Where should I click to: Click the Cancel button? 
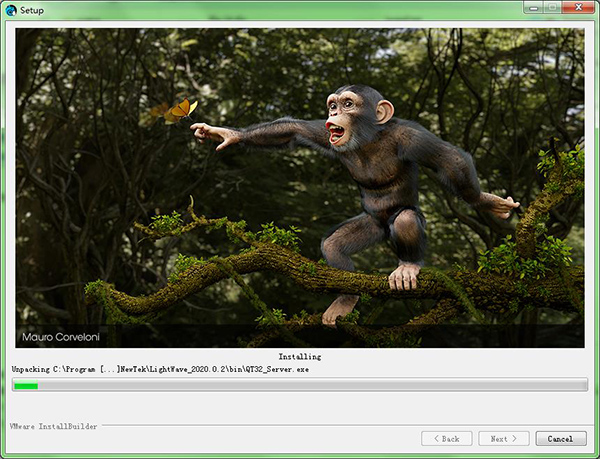pyautogui.click(x=561, y=439)
